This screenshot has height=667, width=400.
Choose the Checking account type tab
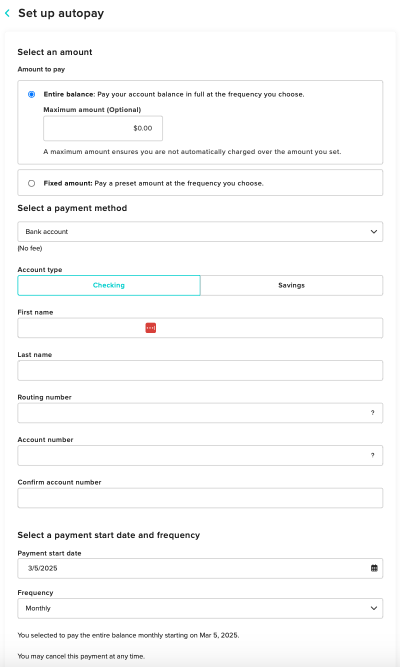[109, 285]
